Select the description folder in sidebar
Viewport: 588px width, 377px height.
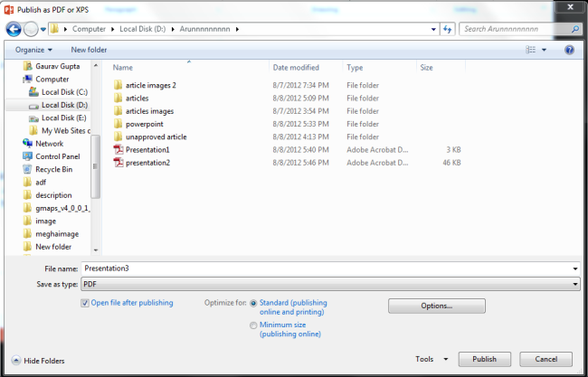tap(48, 195)
